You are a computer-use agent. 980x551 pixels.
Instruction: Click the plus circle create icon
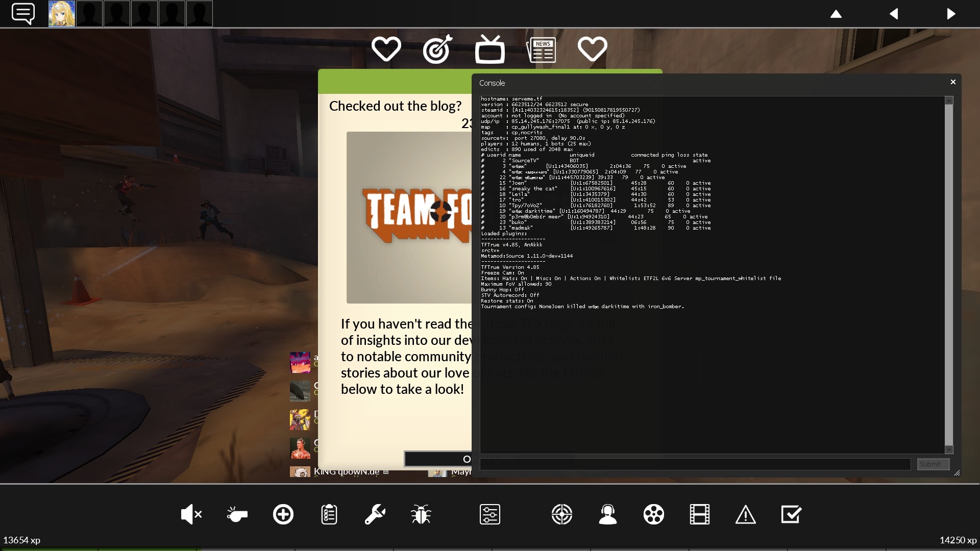tap(283, 514)
